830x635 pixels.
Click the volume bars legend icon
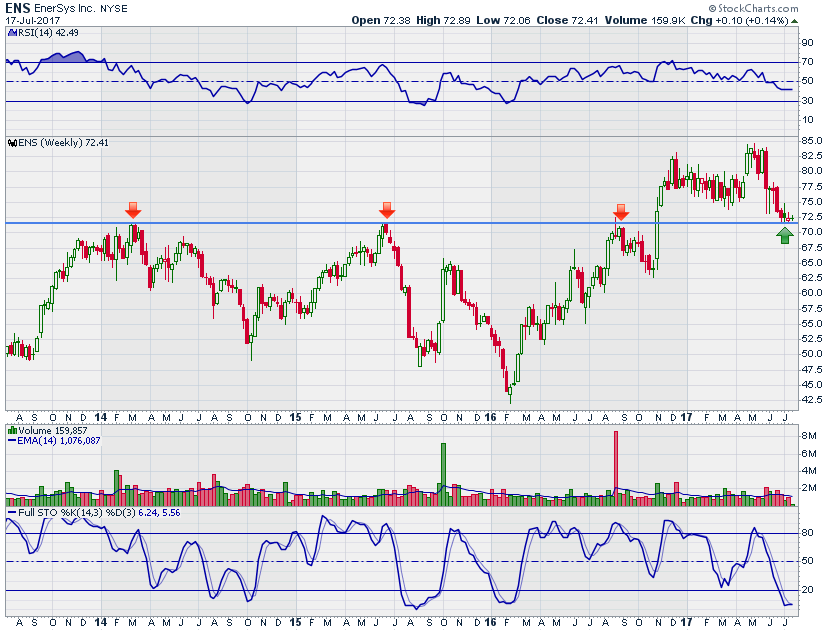[12, 431]
